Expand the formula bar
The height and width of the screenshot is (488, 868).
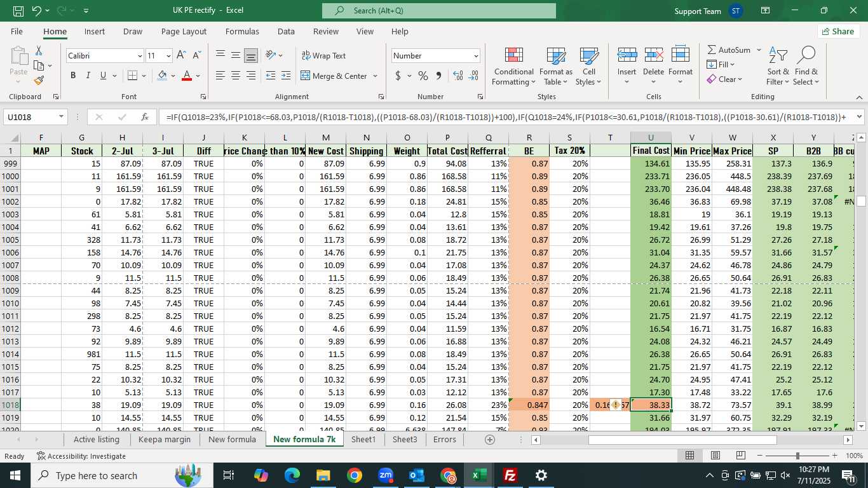(x=859, y=116)
